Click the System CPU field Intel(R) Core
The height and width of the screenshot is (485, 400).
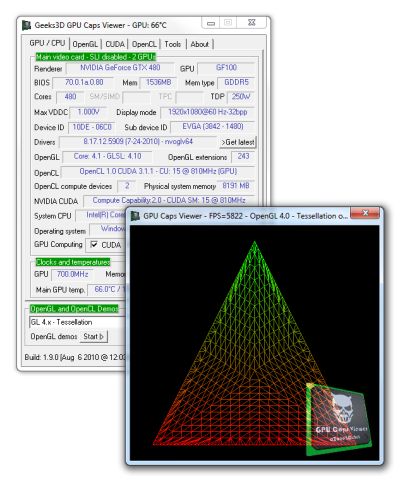tap(101, 215)
